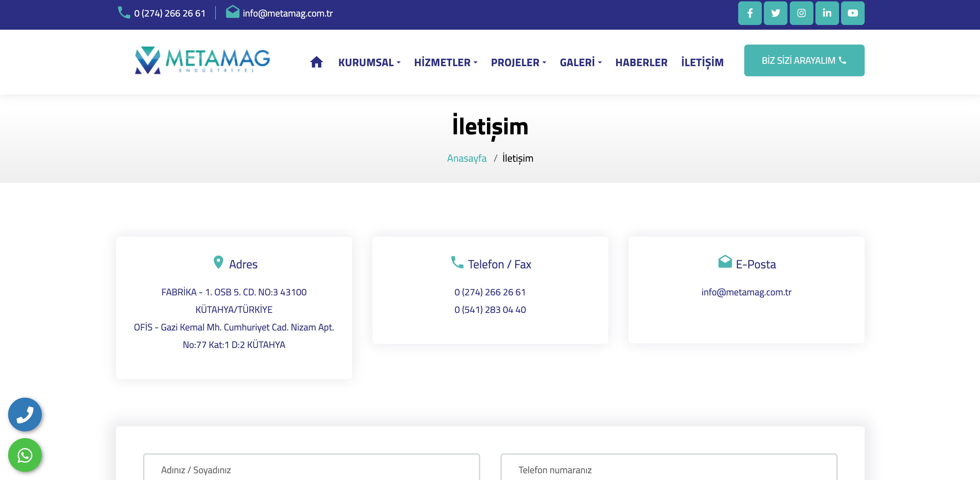
Task: Click the İletişim page title heading
Action: coord(490,127)
